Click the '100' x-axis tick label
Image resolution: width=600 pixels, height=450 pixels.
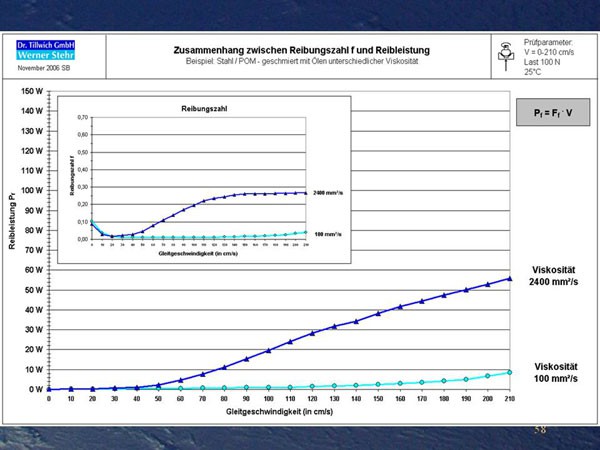coord(268,399)
